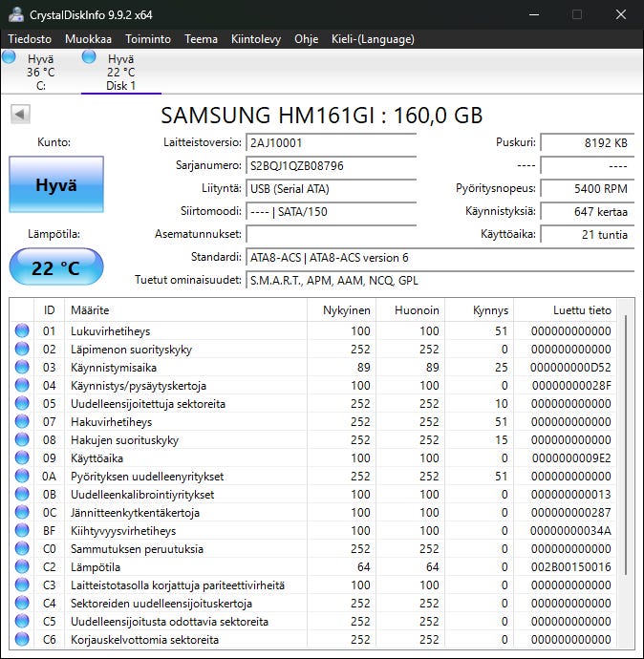Click the Kunto: label above health status
This screenshot has width=644, height=659.
click(54, 142)
